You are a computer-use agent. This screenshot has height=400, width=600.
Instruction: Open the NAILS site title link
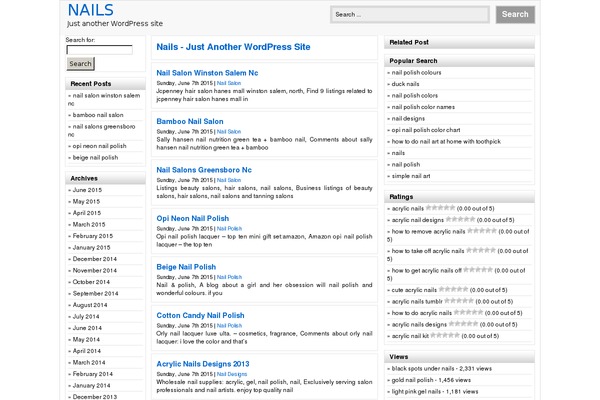(90, 11)
